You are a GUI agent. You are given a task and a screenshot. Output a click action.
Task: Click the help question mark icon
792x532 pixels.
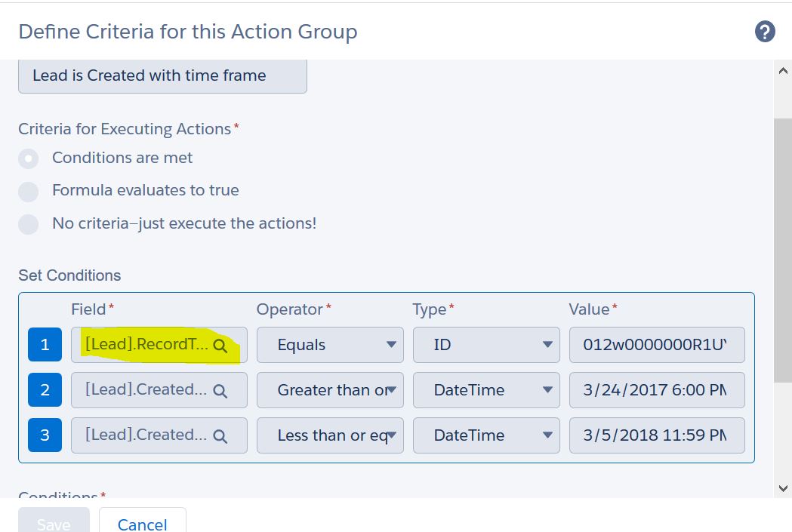coord(765,32)
